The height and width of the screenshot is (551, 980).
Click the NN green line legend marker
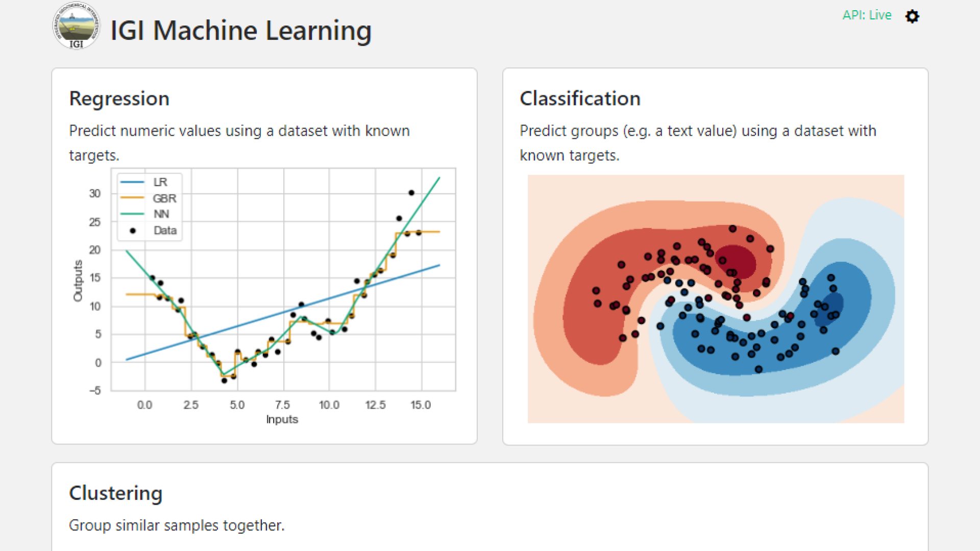[x=132, y=214]
